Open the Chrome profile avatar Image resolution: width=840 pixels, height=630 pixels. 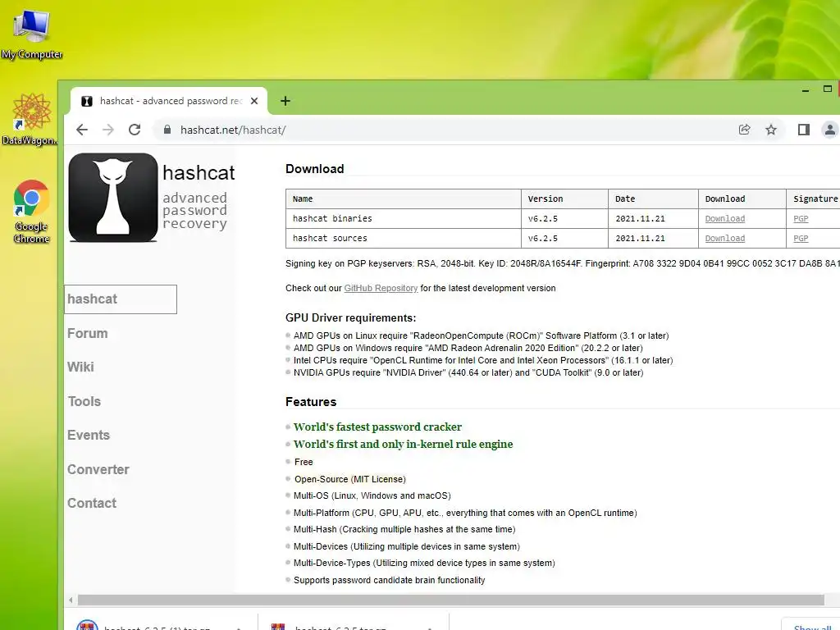point(830,130)
